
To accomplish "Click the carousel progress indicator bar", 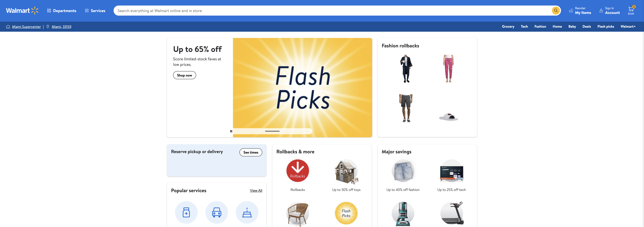I will click(x=272, y=131).
